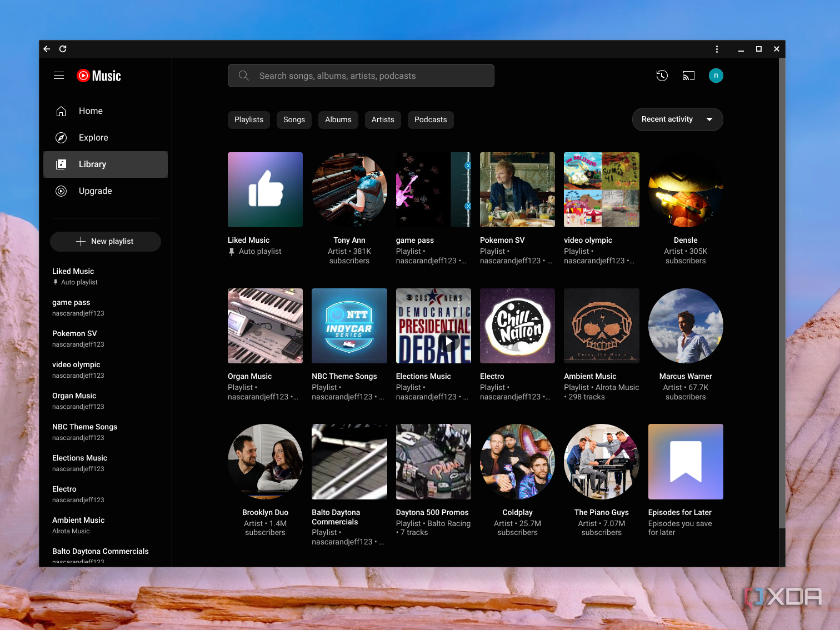Select Home in the sidebar

(106, 111)
